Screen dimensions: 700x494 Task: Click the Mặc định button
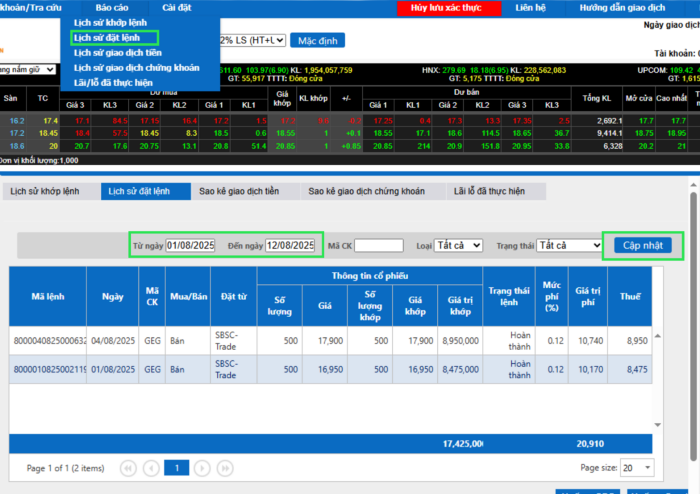(x=318, y=41)
